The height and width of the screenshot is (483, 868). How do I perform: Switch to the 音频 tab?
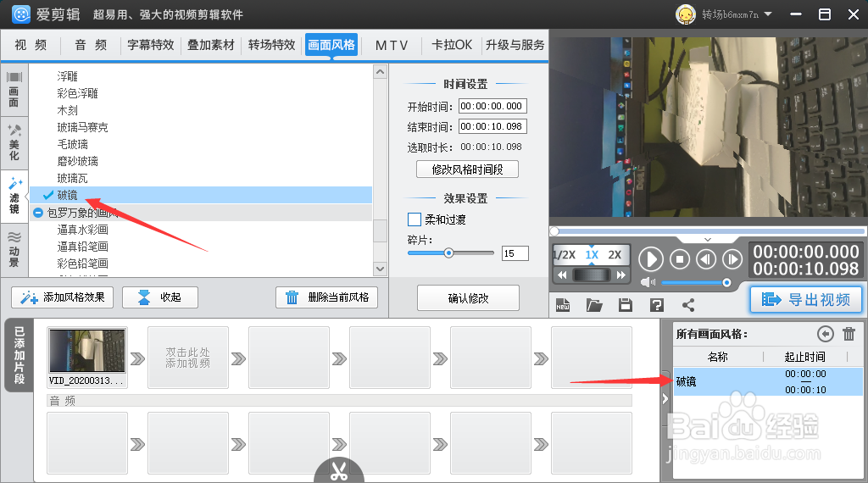coord(91,45)
